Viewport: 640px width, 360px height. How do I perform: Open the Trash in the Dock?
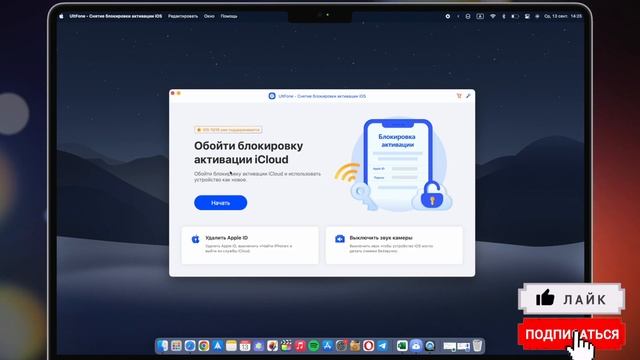(x=477, y=346)
